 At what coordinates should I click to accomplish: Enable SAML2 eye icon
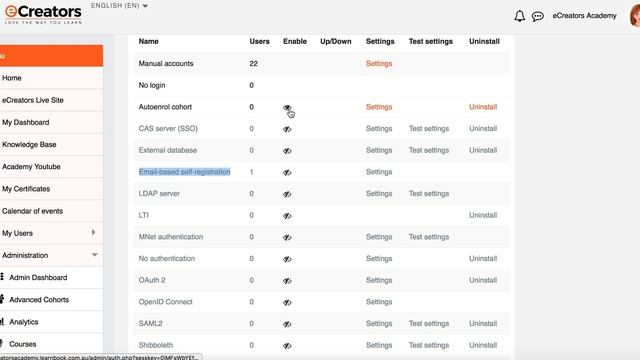point(287,324)
